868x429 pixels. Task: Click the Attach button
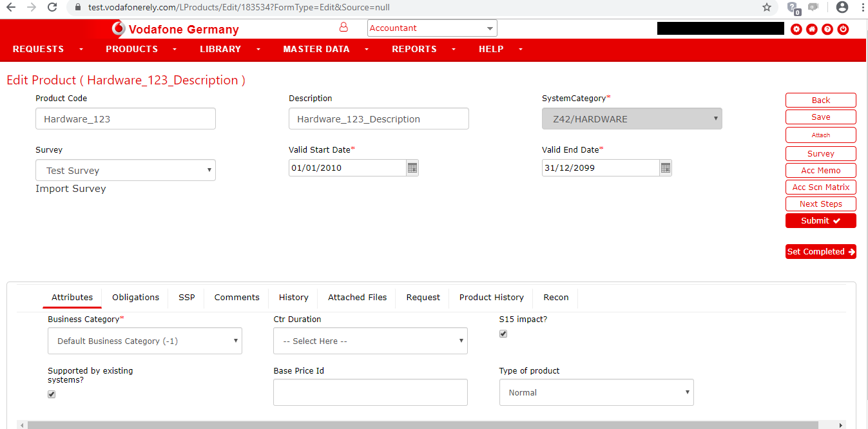[x=821, y=135]
